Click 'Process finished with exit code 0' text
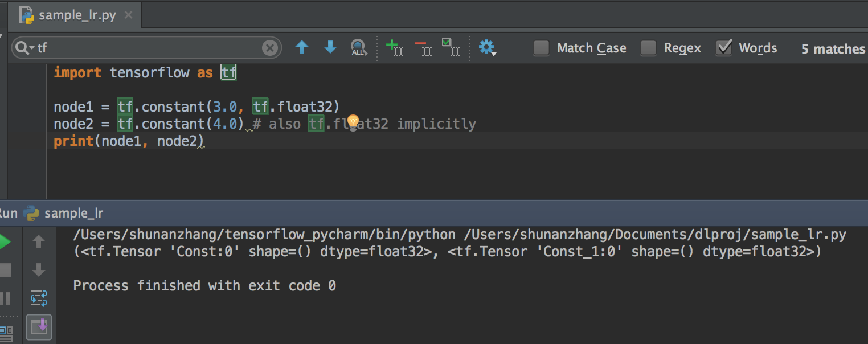 [204, 285]
